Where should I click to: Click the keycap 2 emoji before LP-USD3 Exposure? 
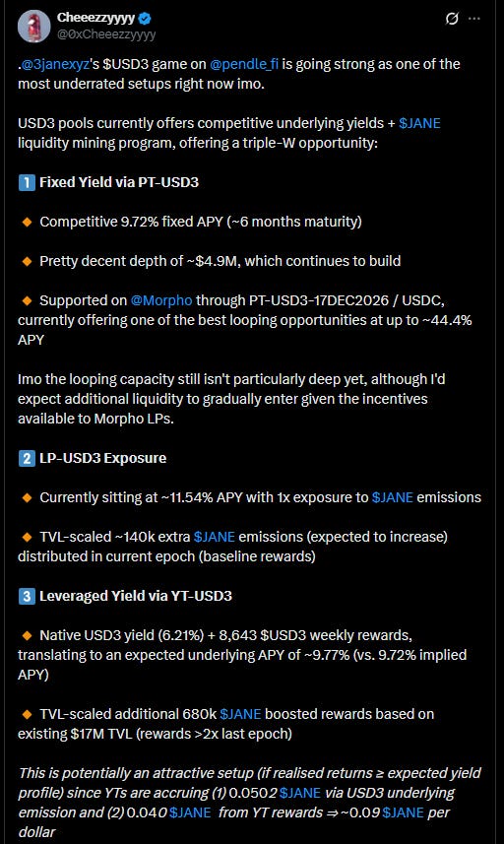[27, 458]
